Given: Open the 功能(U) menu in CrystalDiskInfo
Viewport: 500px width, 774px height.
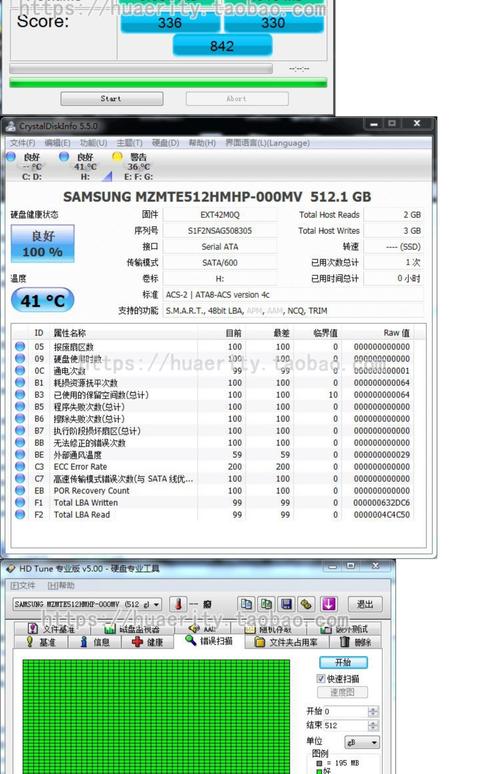Looking at the screenshot, I should coord(93,143).
